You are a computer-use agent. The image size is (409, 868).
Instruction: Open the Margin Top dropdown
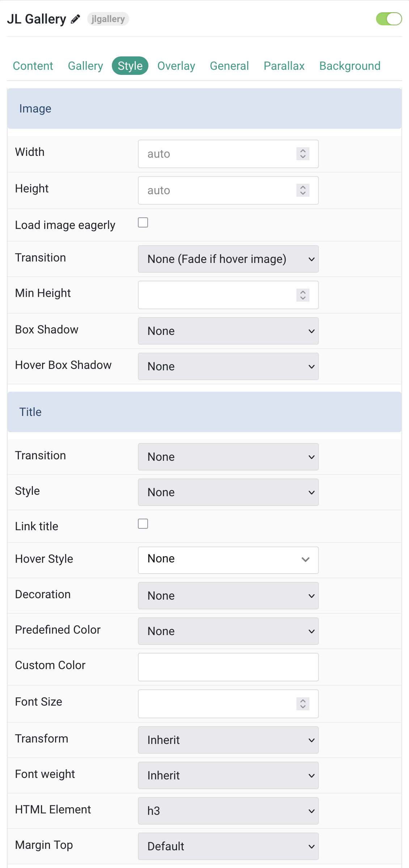point(228,846)
